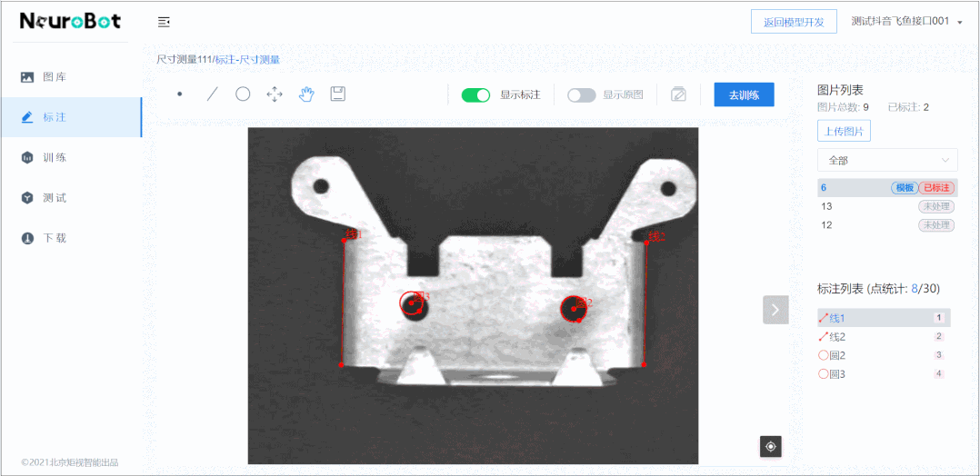Activate the hand pan tool
This screenshot has height=476, width=980.
tap(306, 94)
